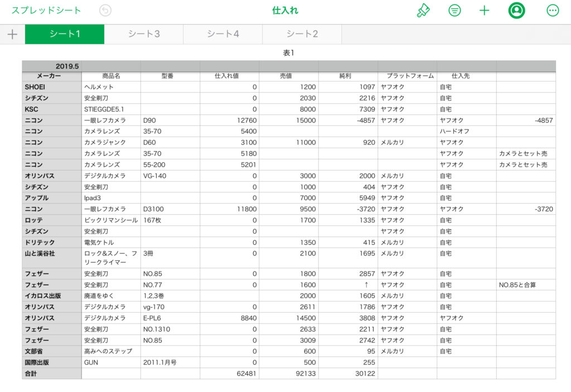This screenshot has height=392, width=571.
Task: Select the D3100 model cell
Action: [170, 209]
